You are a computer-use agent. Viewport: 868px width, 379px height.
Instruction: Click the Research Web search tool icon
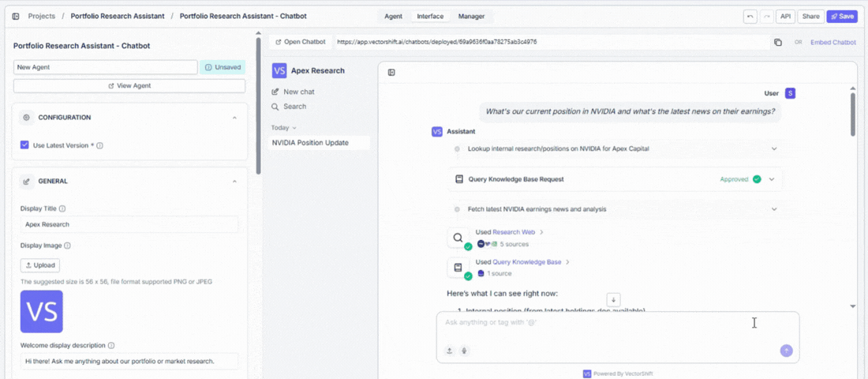pyautogui.click(x=458, y=238)
